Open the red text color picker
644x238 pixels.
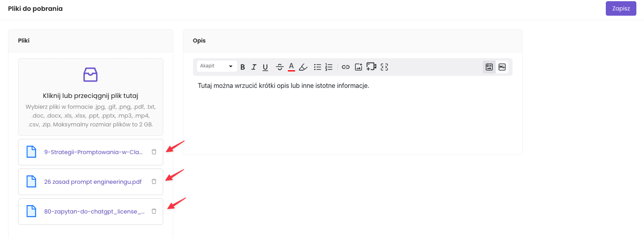coord(291,67)
